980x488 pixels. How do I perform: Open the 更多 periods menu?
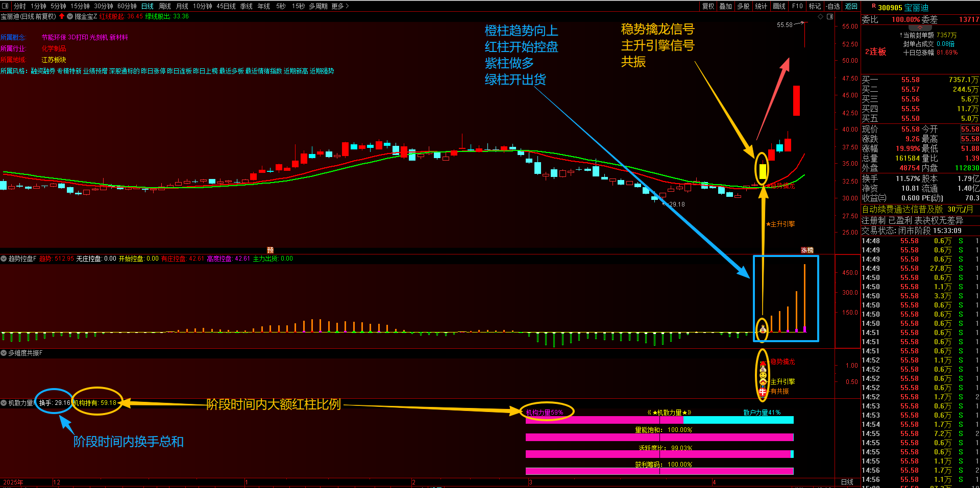(340, 6)
